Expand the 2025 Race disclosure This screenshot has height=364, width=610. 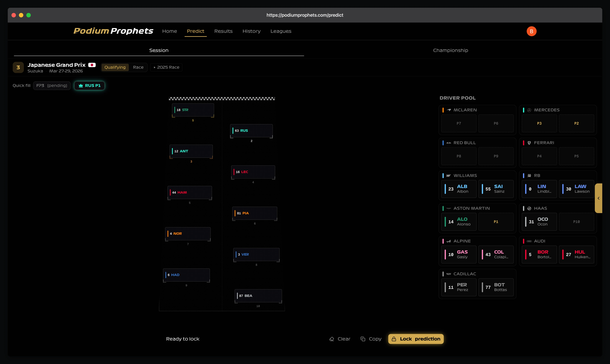[166, 67]
